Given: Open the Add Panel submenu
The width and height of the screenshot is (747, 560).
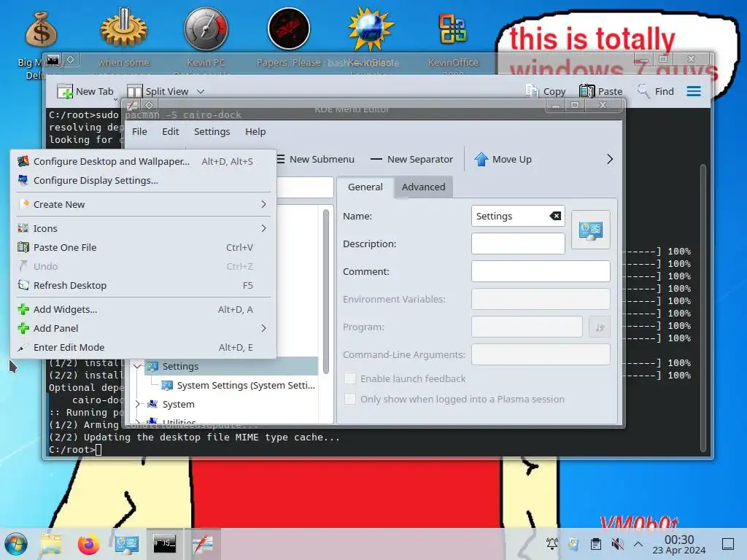Looking at the screenshot, I should [x=143, y=329].
